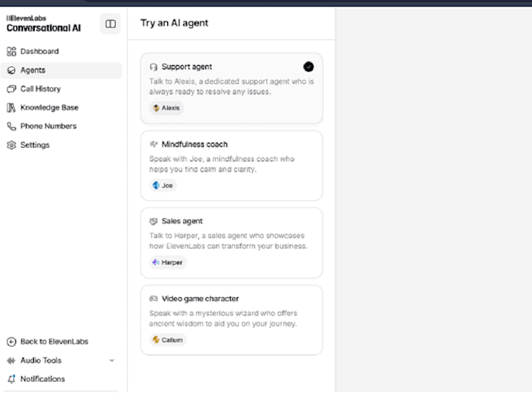This screenshot has height=399, width=532.
Task: Click the Sales agent card icon
Action: [x=154, y=221]
